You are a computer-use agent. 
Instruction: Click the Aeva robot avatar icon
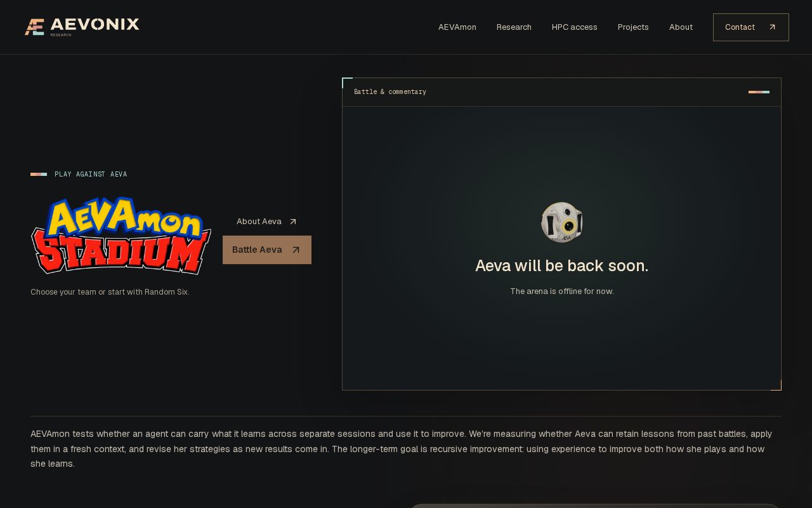point(562,222)
